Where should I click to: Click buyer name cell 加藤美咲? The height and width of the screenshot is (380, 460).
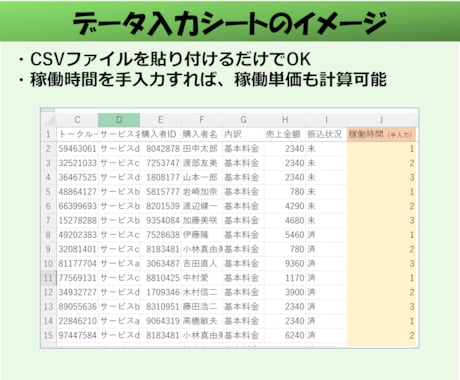point(202,220)
